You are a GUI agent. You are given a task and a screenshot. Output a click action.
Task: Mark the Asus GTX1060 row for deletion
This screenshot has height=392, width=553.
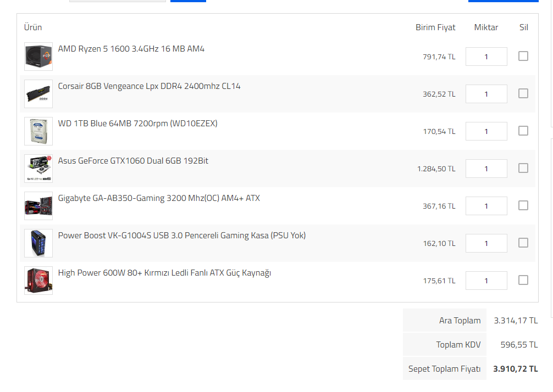(x=523, y=168)
